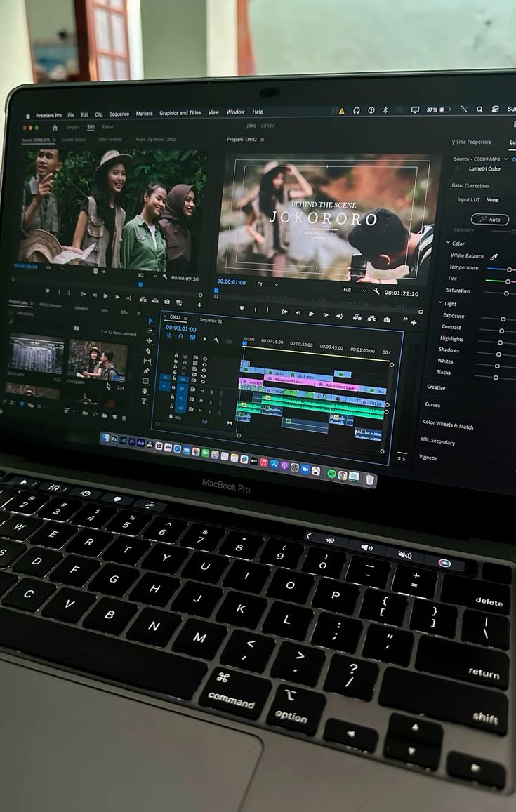516x812 pixels.
Task: Collapse the Light section
Action: (x=441, y=304)
